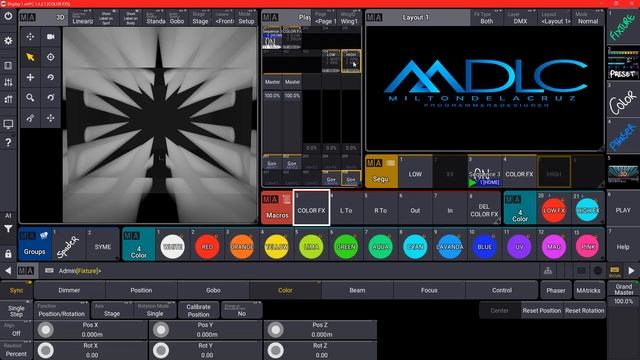Switch to the Focus feature tab

429,290
